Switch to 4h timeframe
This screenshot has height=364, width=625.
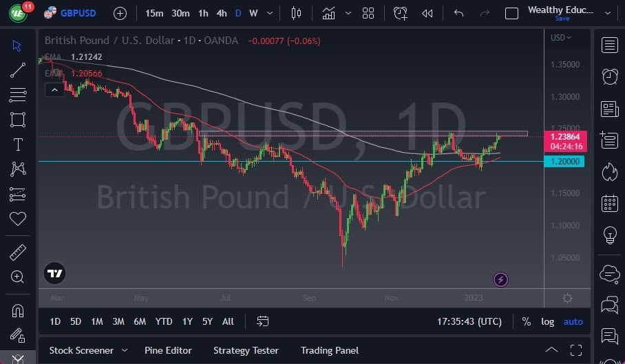222,13
